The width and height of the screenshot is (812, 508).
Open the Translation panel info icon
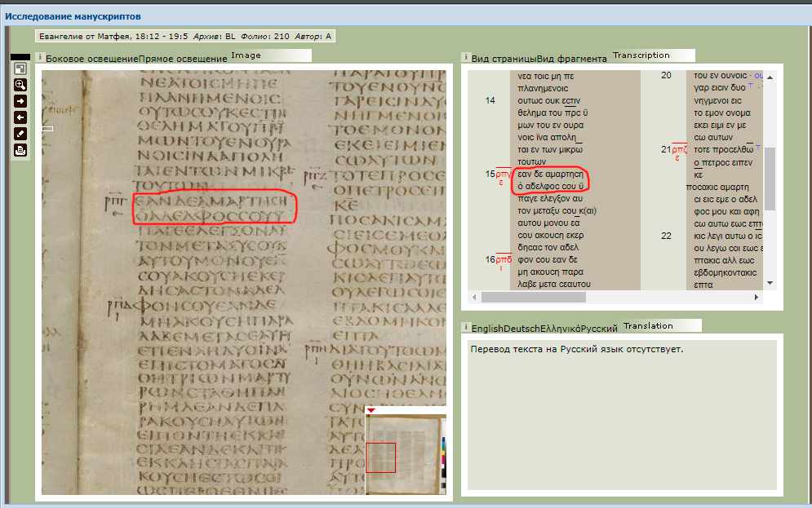click(465, 327)
